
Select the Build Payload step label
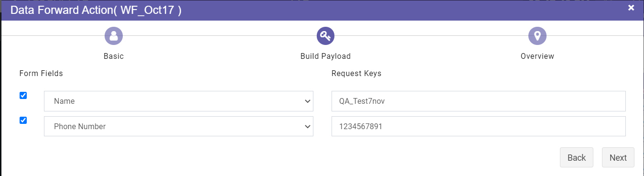(325, 56)
